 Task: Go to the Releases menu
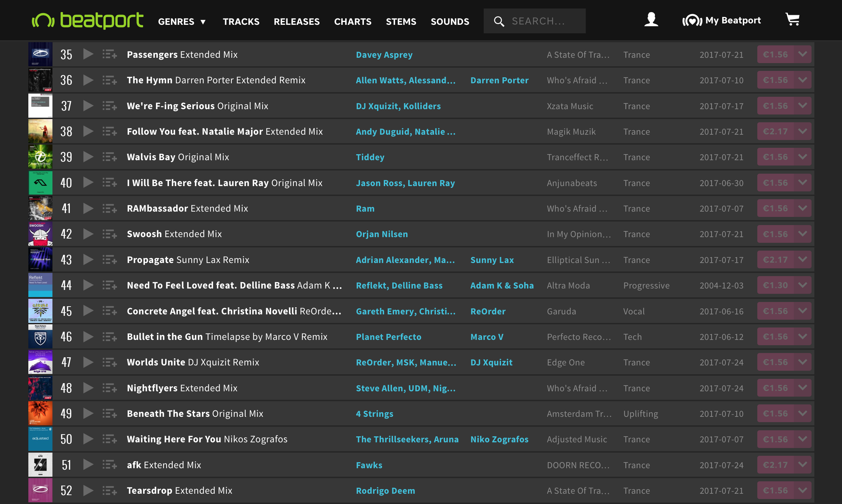(x=297, y=22)
